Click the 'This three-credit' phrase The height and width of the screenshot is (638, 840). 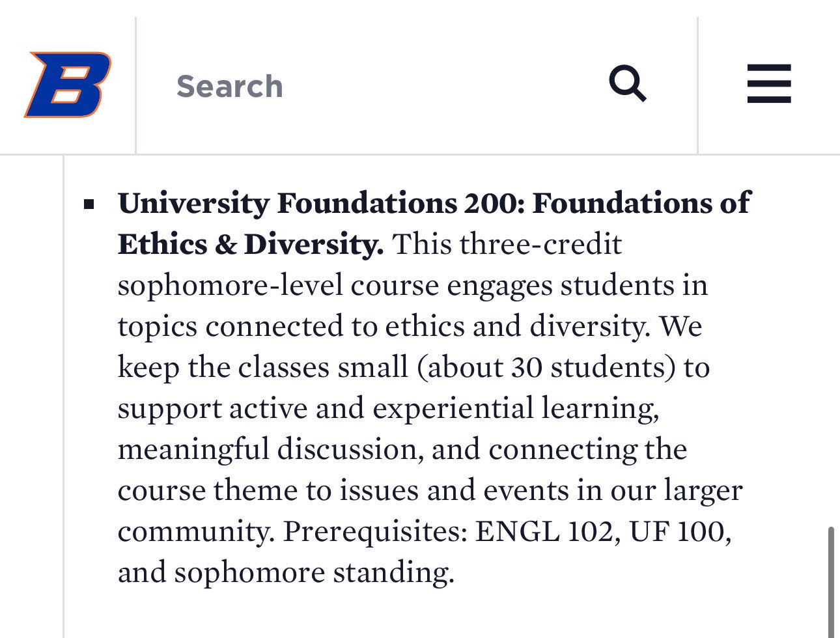click(x=507, y=244)
